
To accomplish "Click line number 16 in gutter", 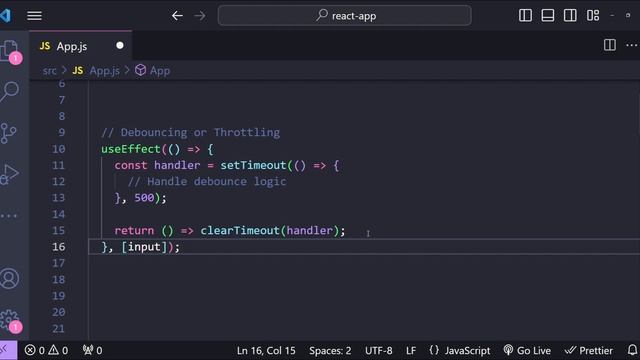I will tap(58, 247).
